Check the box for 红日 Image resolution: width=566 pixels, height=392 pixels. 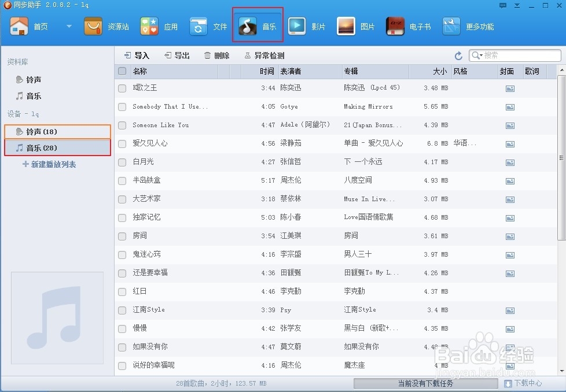(122, 292)
